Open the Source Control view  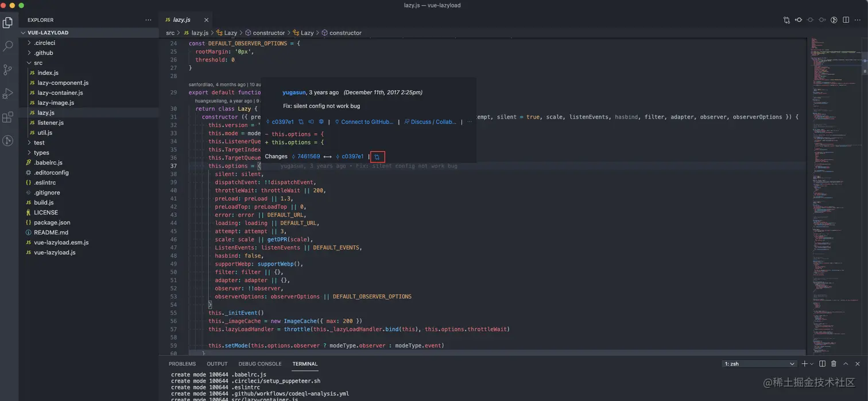8,70
